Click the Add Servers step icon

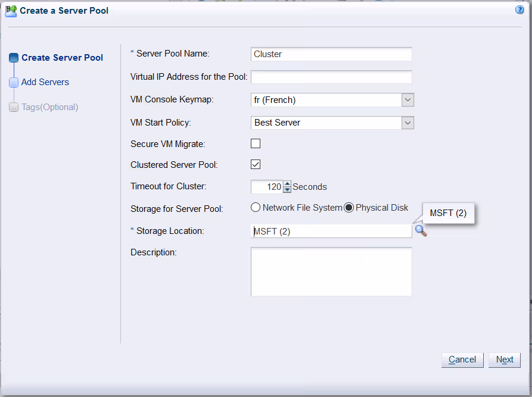(x=14, y=83)
